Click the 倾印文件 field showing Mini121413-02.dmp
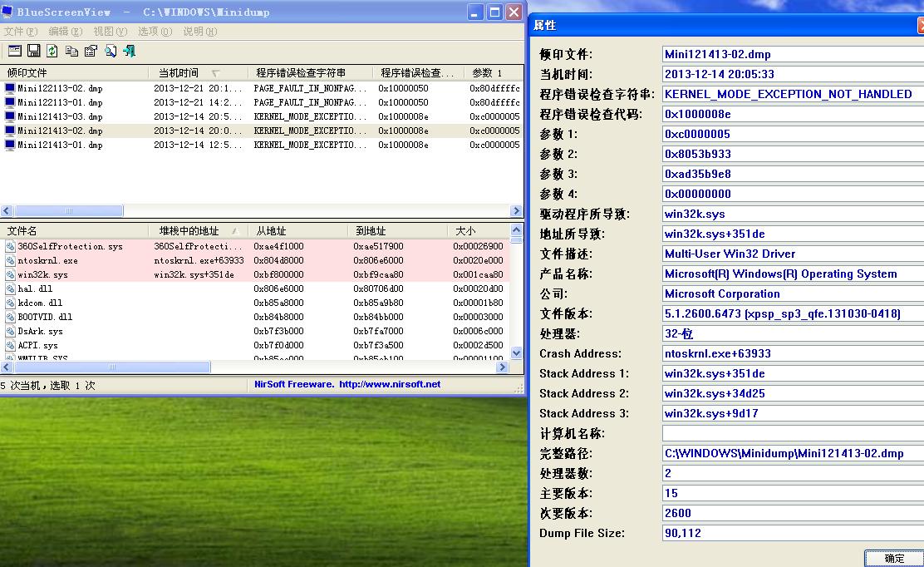 (793, 54)
